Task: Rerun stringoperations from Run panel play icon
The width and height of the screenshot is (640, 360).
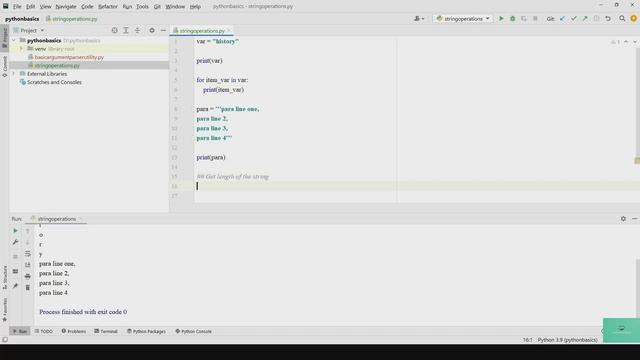Action: pyautogui.click(x=16, y=231)
